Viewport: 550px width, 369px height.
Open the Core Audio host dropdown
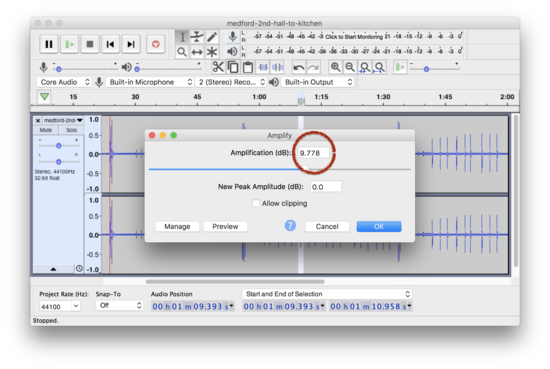pyautogui.click(x=64, y=82)
